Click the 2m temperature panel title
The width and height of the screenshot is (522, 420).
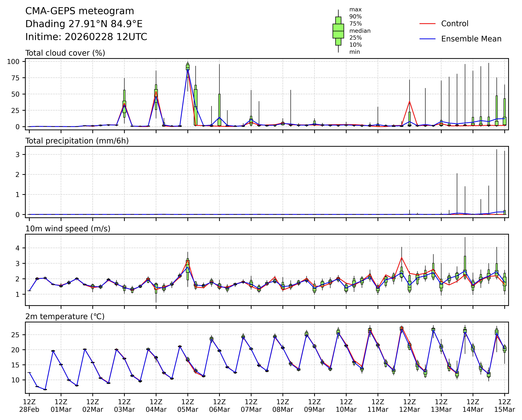tap(65, 317)
